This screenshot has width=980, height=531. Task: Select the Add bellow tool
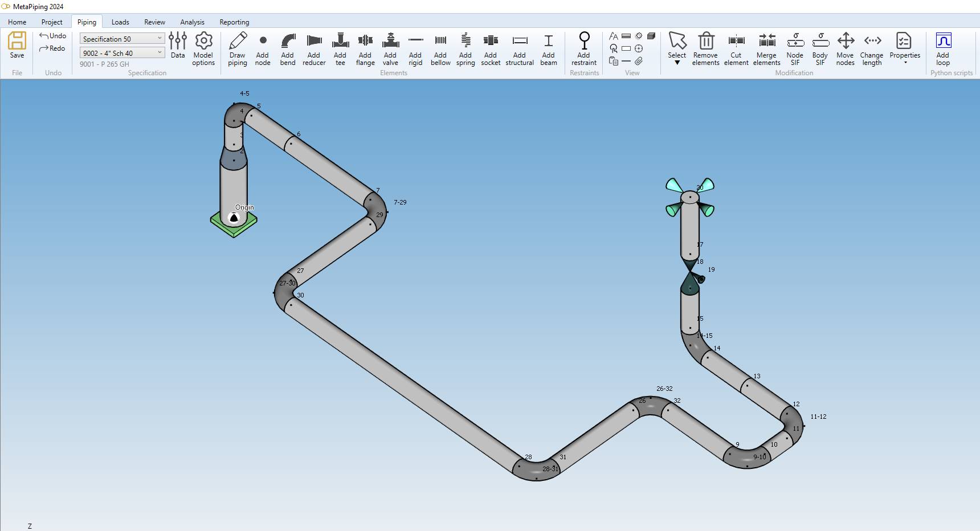(440, 49)
